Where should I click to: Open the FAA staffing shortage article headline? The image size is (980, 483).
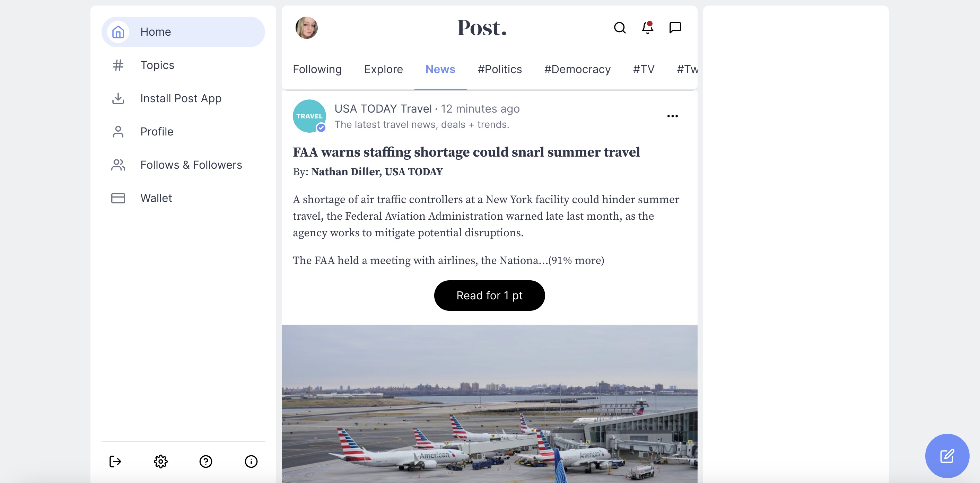(466, 152)
